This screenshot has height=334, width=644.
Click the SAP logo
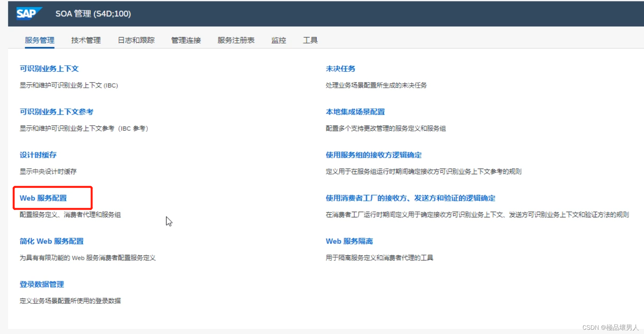point(29,14)
